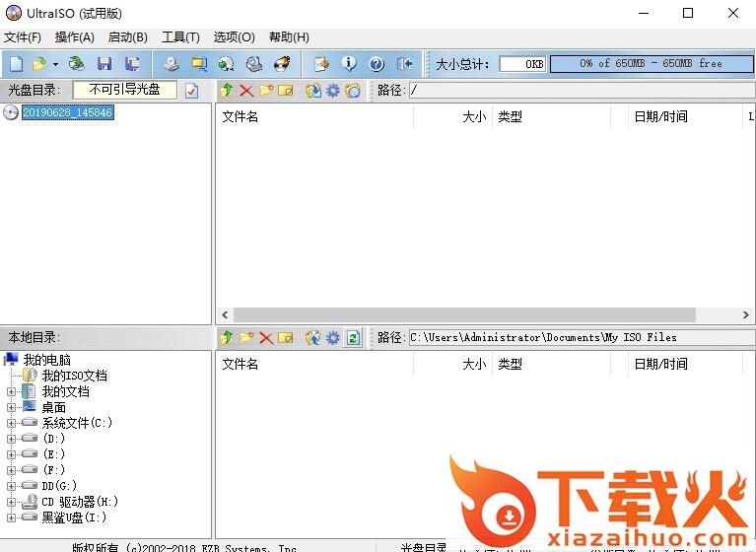
Task: Expand the DD(G:) drive node
Action: click(x=12, y=486)
